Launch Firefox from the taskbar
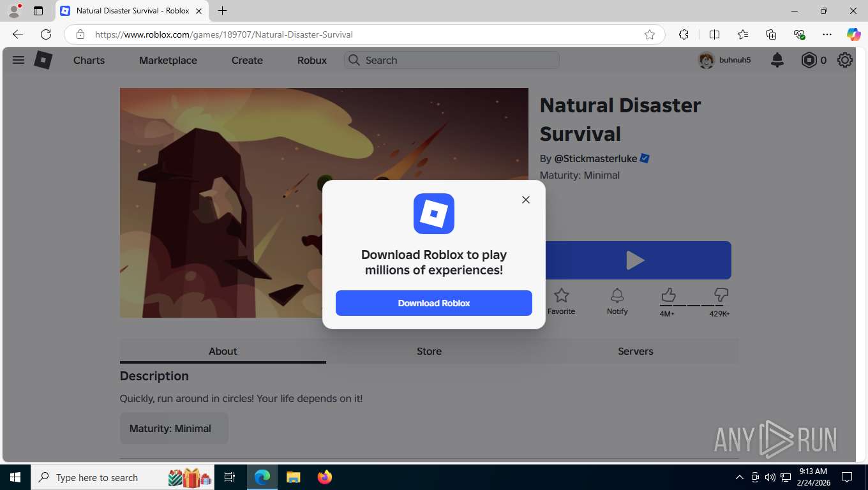Screen dimensions: 868x490 pos(325,477)
